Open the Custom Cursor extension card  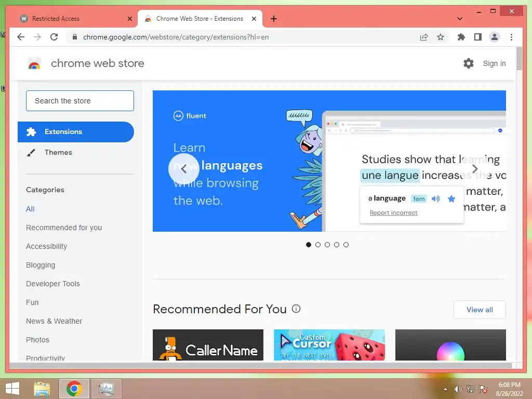point(329,345)
